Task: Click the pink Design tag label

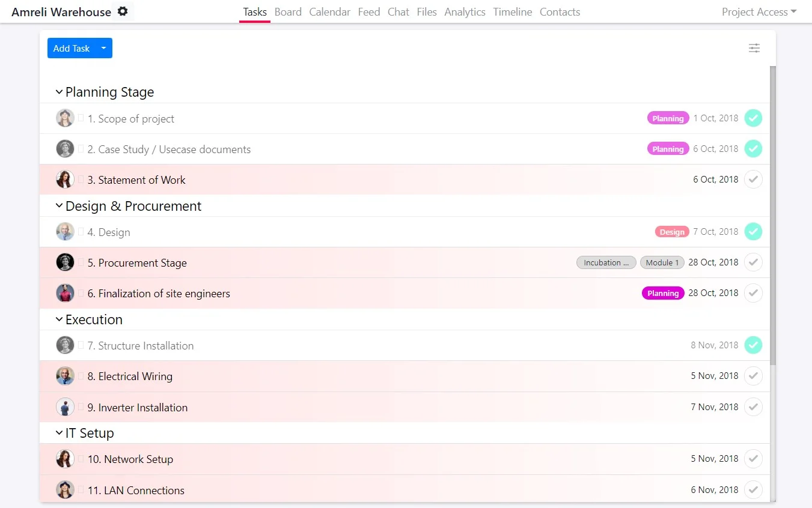Action: (x=671, y=232)
